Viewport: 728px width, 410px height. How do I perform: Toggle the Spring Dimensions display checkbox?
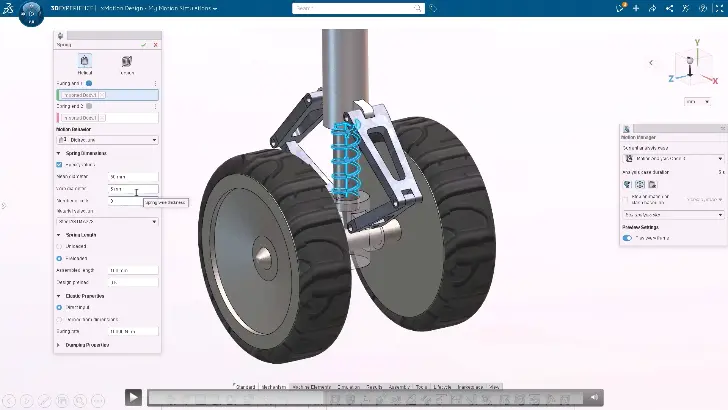coord(60,164)
